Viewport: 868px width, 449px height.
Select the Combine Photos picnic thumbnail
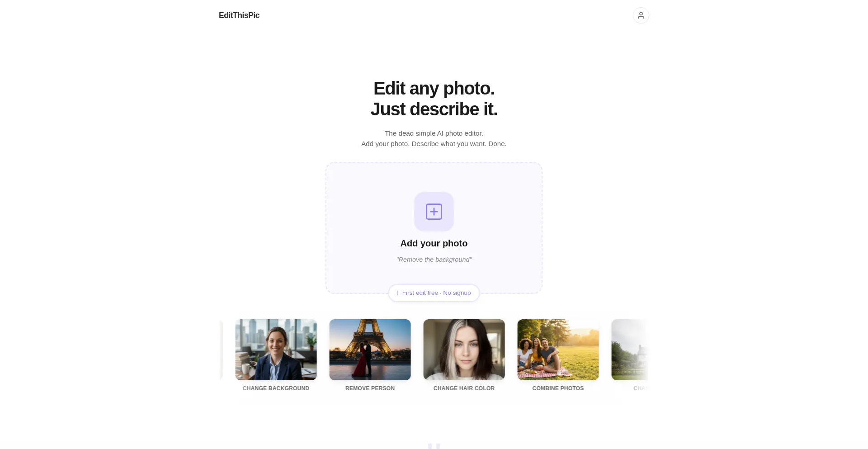click(558, 350)
